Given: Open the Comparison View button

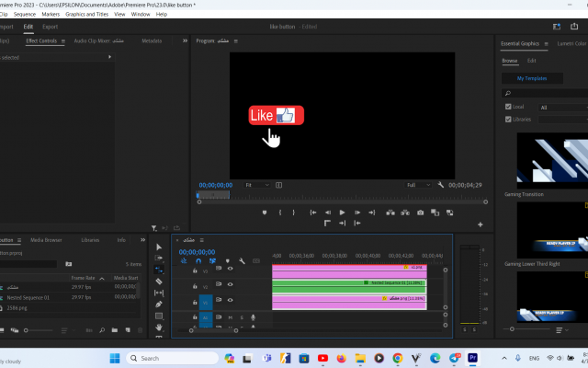Looking at the screenshot, I should coord(435,213).
